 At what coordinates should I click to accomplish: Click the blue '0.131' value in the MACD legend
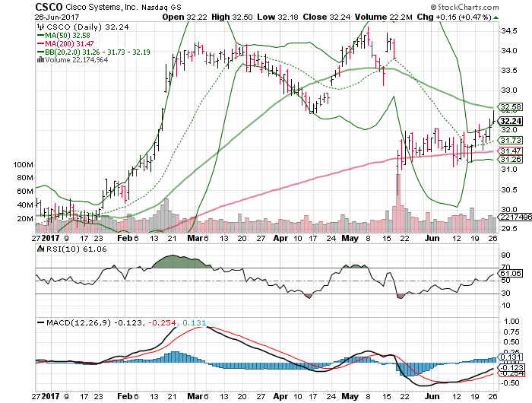click(194, 322)
